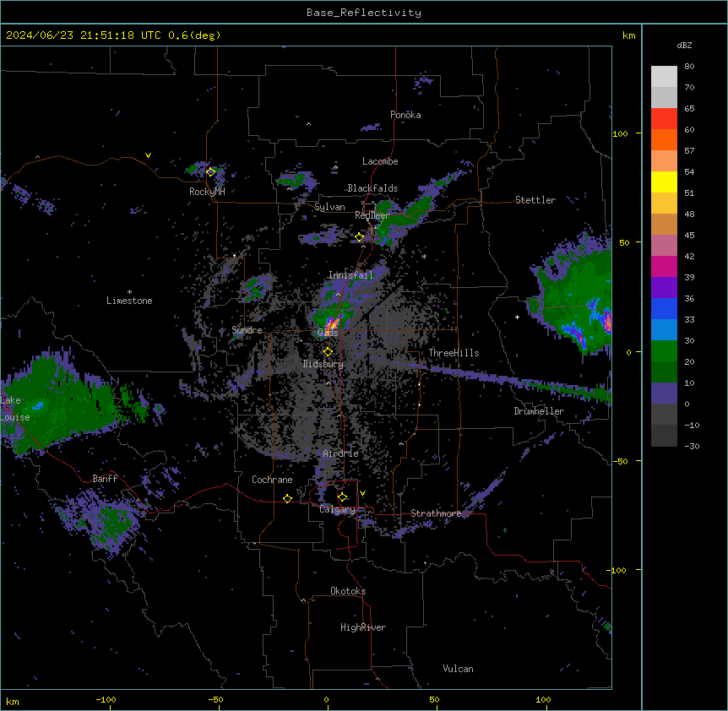The image size is (728, 711).
Task: Click the legend value -30
Action: tap(692, 446)
